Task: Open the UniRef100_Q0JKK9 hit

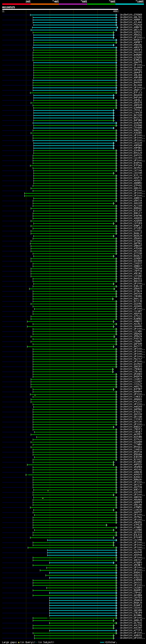Action: 131,67
